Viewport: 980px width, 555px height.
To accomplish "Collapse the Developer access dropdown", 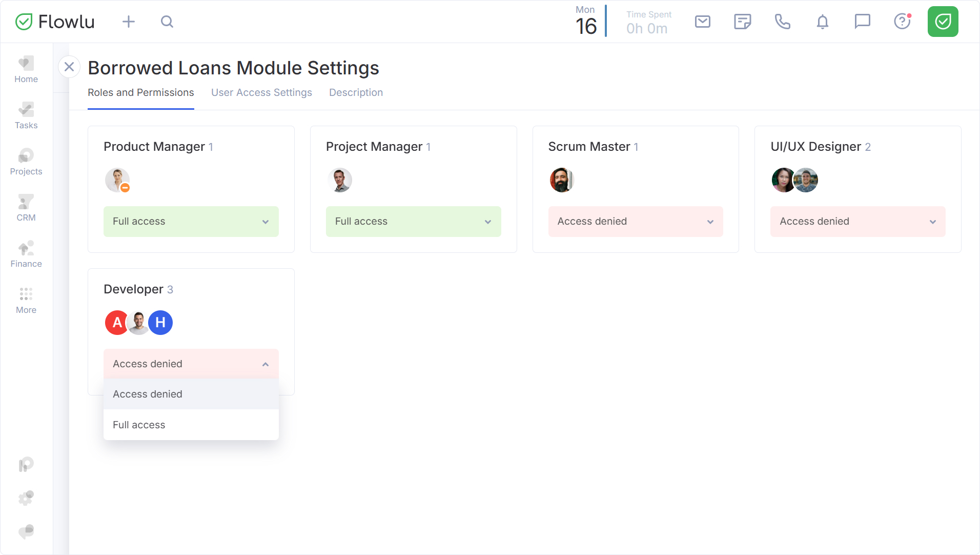I will (191, 364).
